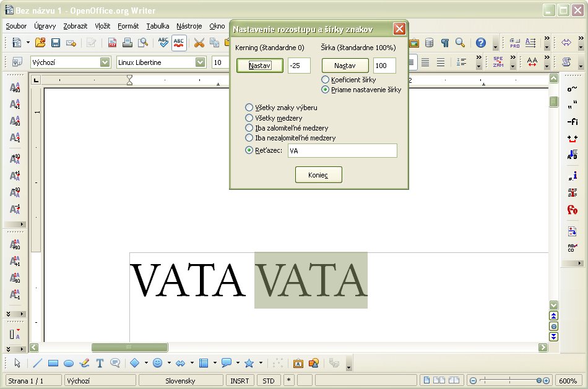Open Data Sources database icon
Image resolution: width=588 pixels, height=389 pixels.
[430, 43]
